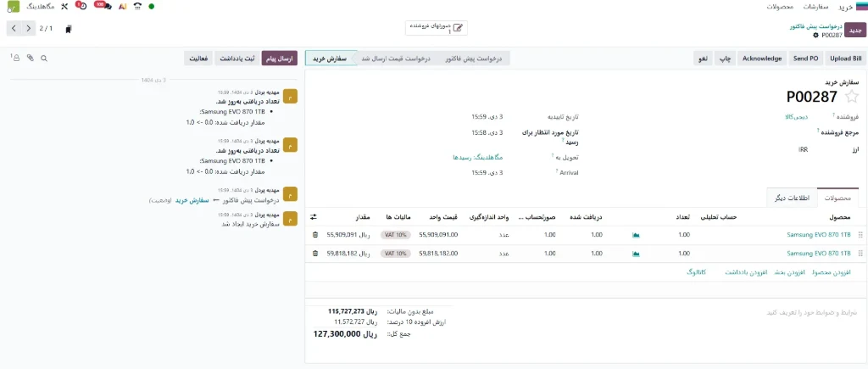Click the user avatar in top bar
The height and width of the screenshot is (369, 868).
(x=13, y=7)
